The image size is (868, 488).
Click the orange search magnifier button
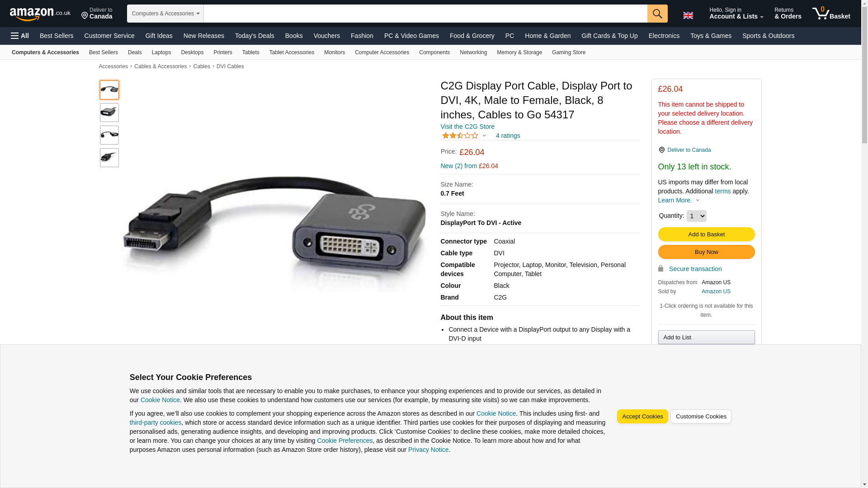click(657, 14)
